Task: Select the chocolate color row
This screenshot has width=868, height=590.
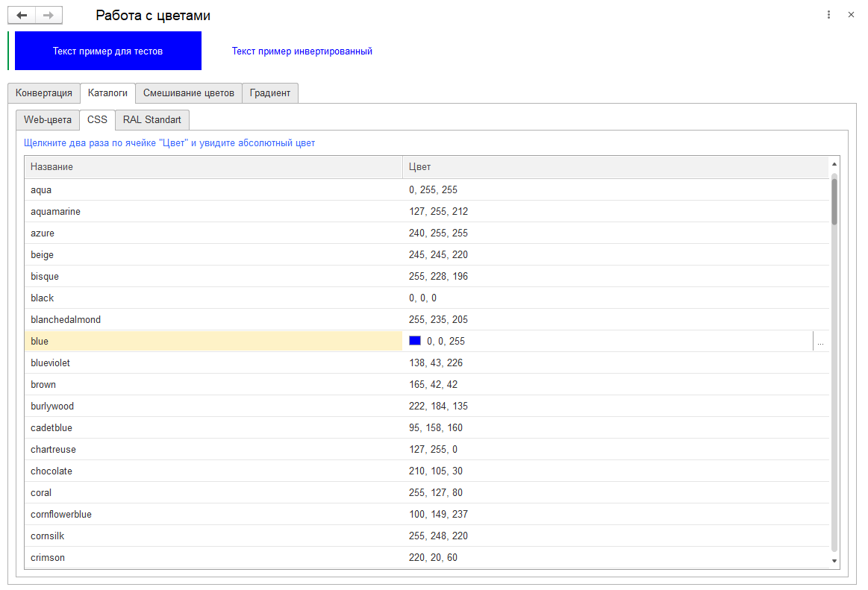Action: coord(213,471)
